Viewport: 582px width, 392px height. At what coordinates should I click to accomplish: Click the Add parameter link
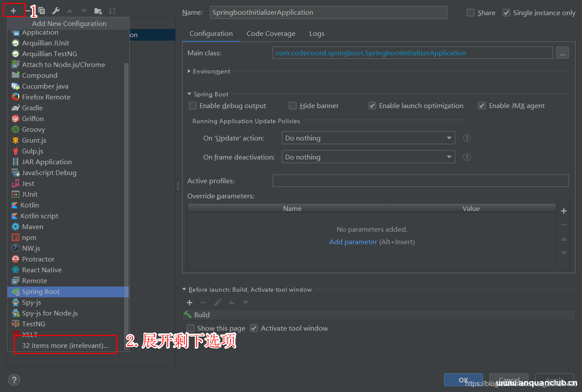point(353,242)
